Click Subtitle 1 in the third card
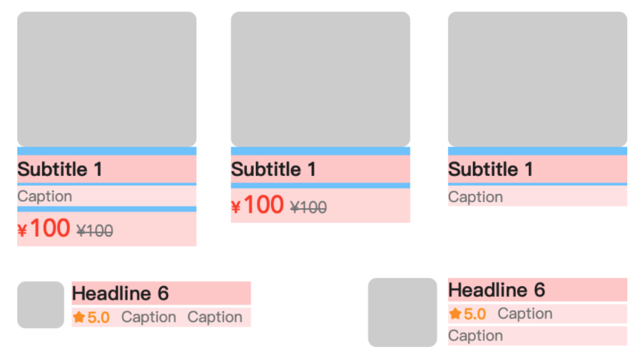This screenshot has width=644, height=362. coord(490,169)
